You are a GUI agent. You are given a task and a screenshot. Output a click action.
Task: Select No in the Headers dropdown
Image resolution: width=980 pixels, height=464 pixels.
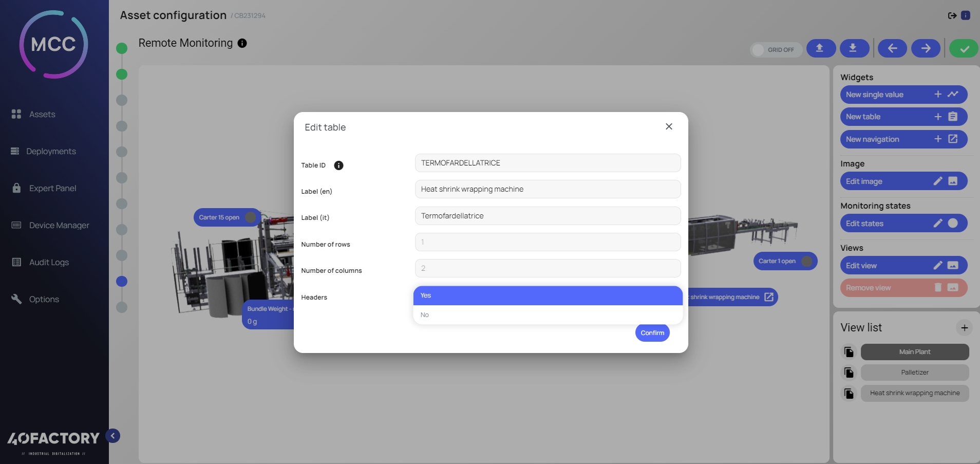pos(548,315)
